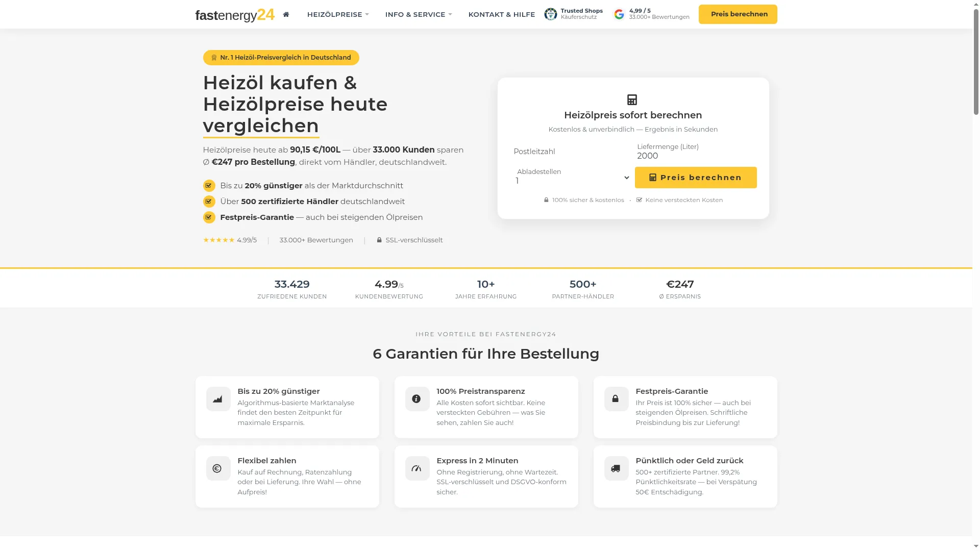Click Trusted Shops Käuferschutz text
This screenshot has width=980, height=551.
pyautogui.click(x=581, y=14)
